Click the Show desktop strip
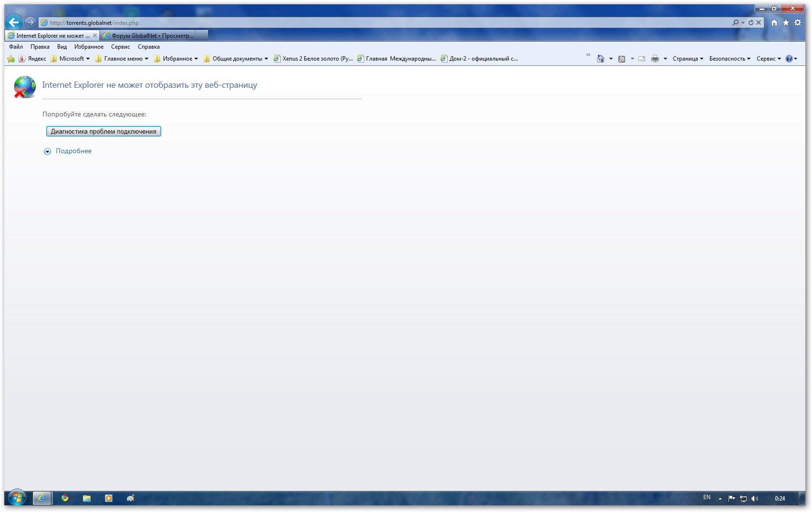Viewport: 812px width, 512px height. [x=802, y=499]
